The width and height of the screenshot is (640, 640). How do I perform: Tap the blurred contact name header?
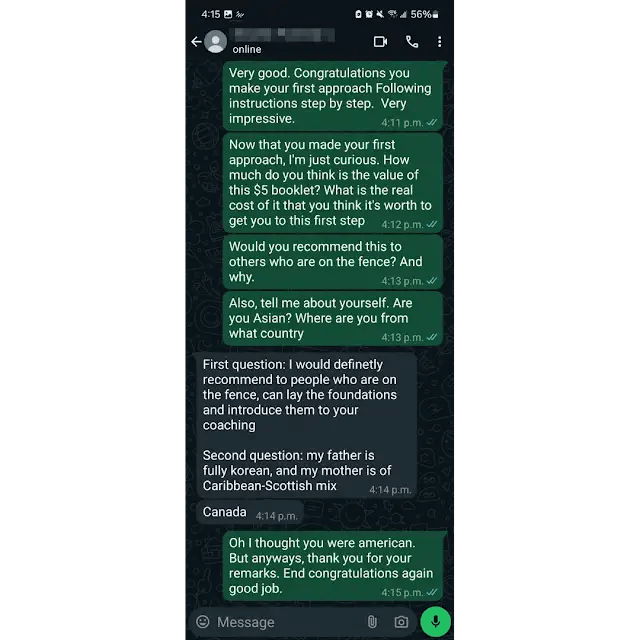point(284,35)
